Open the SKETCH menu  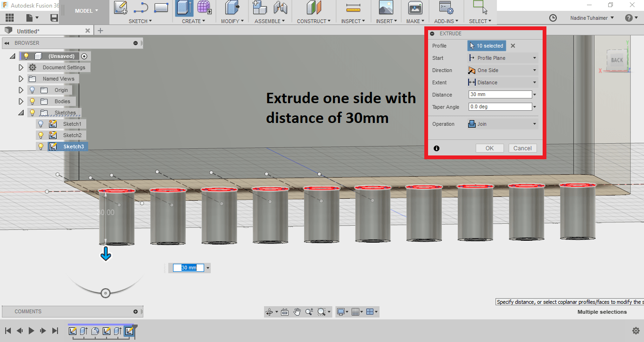coord(140,21)
